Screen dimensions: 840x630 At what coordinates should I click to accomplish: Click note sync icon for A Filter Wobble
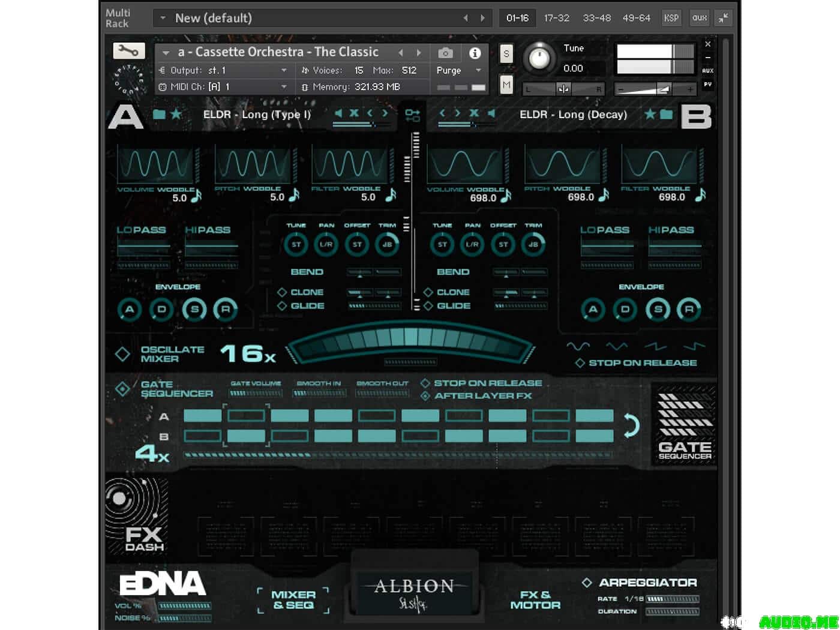[391, 196]
